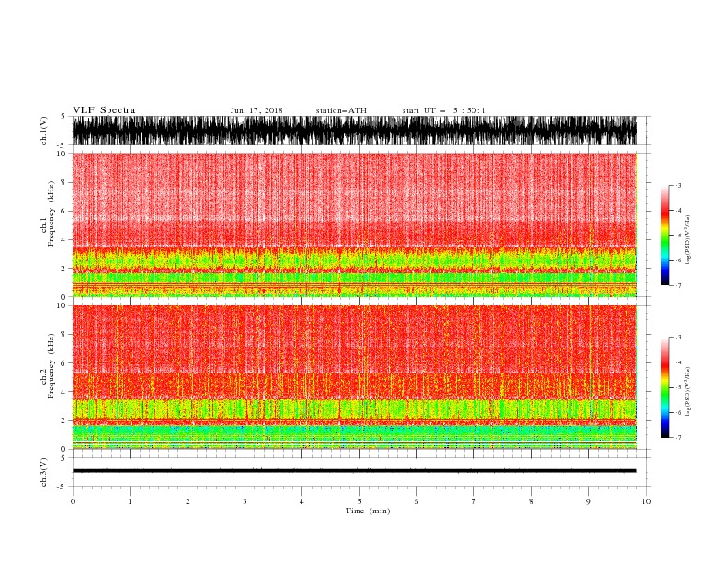Click the ch.1 spectrogram color scale bar
The height and width of the screenshot is (563, 728).
[665, 236]
